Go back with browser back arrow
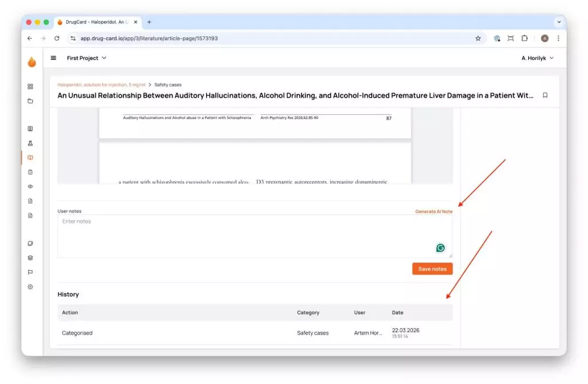Image resolution: width=588 pixels, height=384 pixels. 30,39
